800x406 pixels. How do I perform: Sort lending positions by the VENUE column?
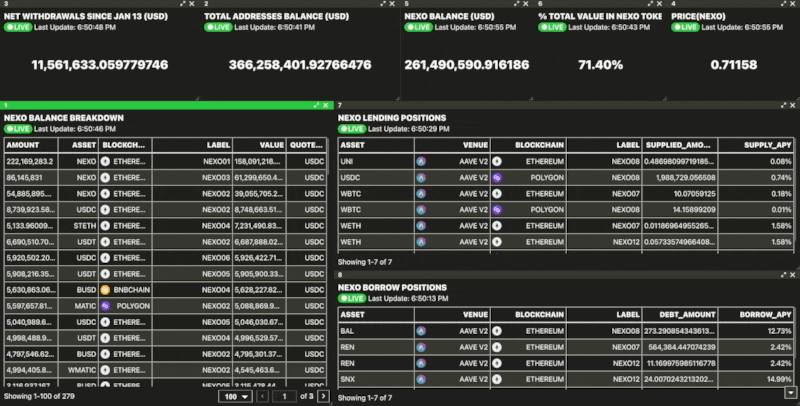pos(452,145)
